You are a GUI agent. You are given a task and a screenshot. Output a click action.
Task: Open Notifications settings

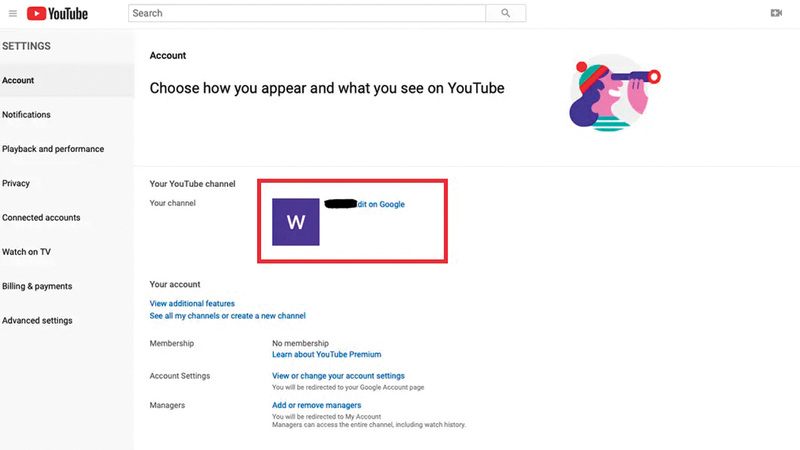coord(27,115)
